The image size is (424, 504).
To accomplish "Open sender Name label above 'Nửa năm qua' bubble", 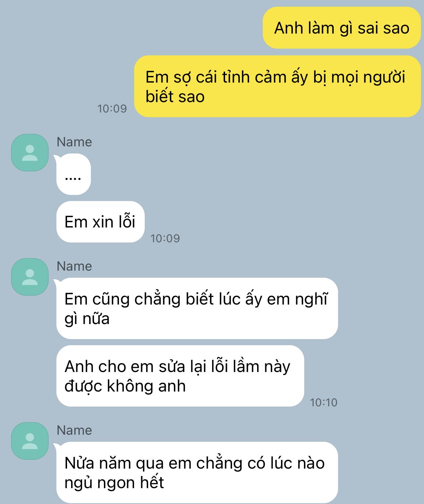I will coord(74,430).
